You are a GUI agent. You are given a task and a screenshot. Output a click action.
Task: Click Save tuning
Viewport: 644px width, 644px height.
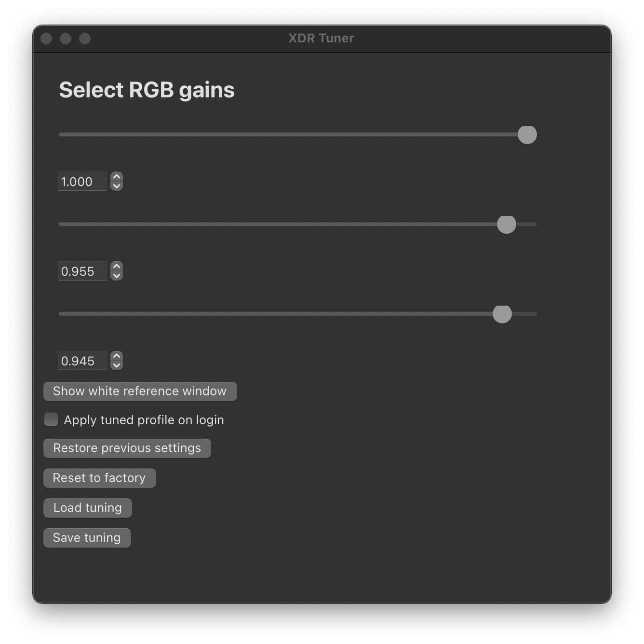(x=87, y=537)
